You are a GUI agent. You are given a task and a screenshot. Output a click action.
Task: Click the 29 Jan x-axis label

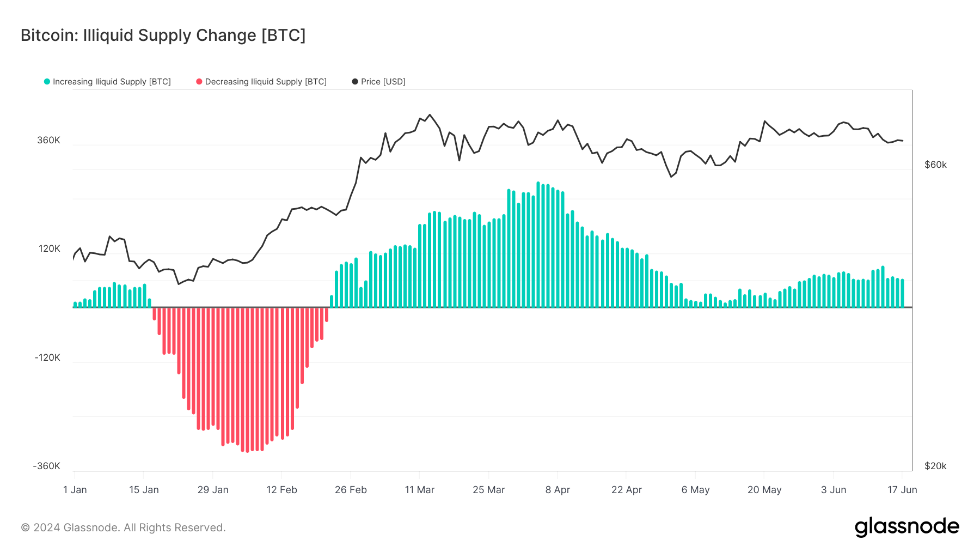click(213, 490)
